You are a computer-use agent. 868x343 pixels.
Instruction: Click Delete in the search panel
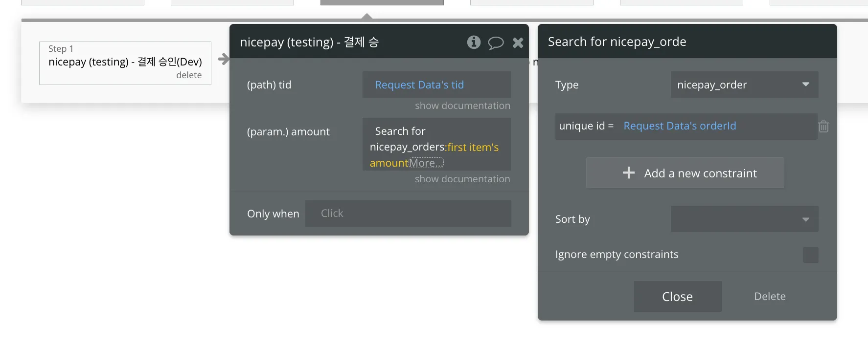[770, 297]
